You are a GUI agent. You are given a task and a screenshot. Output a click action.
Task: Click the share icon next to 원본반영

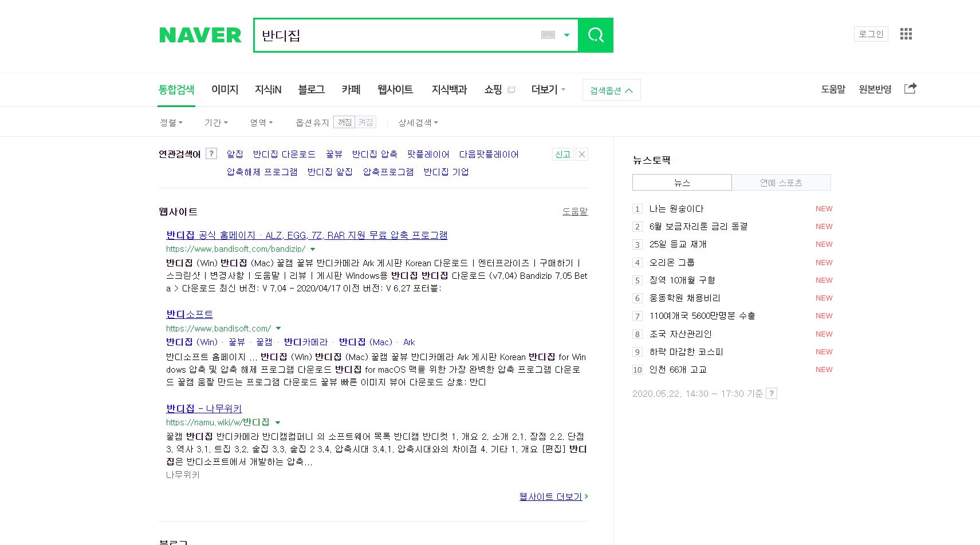pyautogui.click(x=910, y=88)
